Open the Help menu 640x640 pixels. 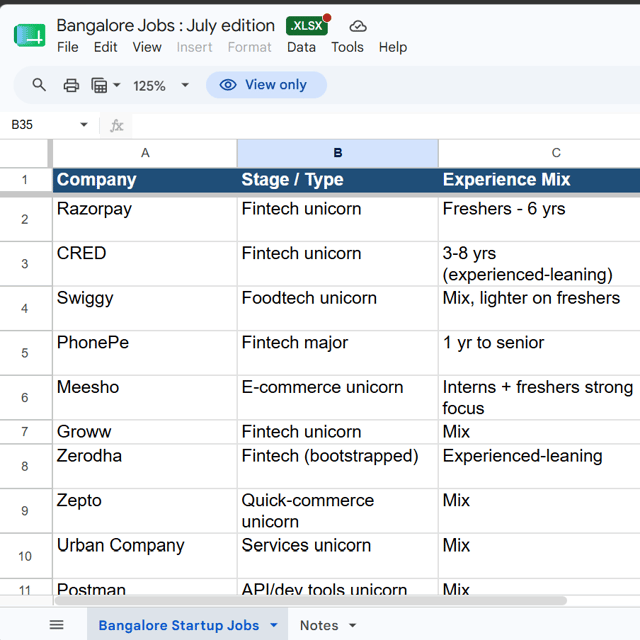[x=393, y=47]
